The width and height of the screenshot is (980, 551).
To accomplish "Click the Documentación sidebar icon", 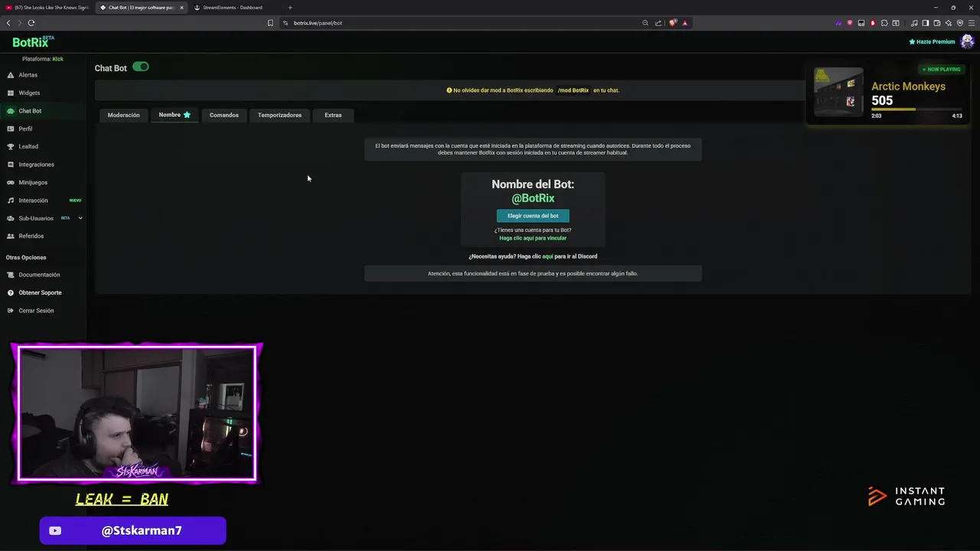I will (11, 275).
